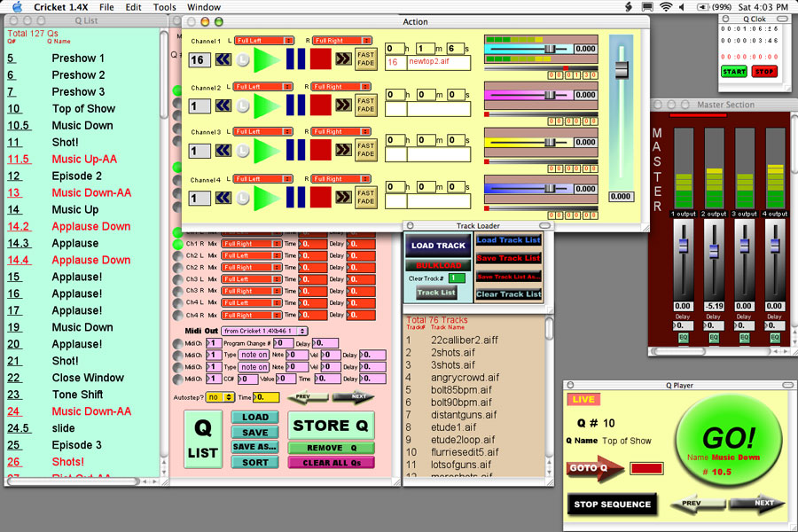The height and width of the screenshot is (532, 798).
Task: Click the 2 output master fader
Action: (x=714, y=239)
